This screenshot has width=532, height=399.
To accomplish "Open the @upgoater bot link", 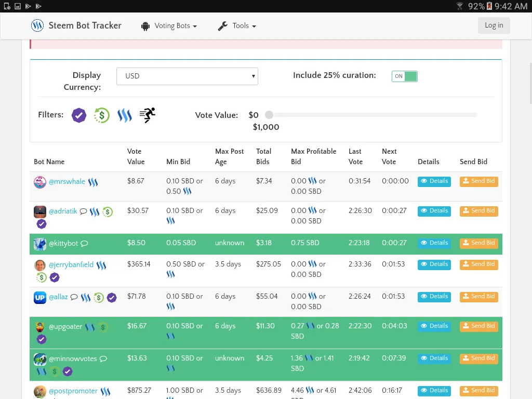I will tap(65, 326).
